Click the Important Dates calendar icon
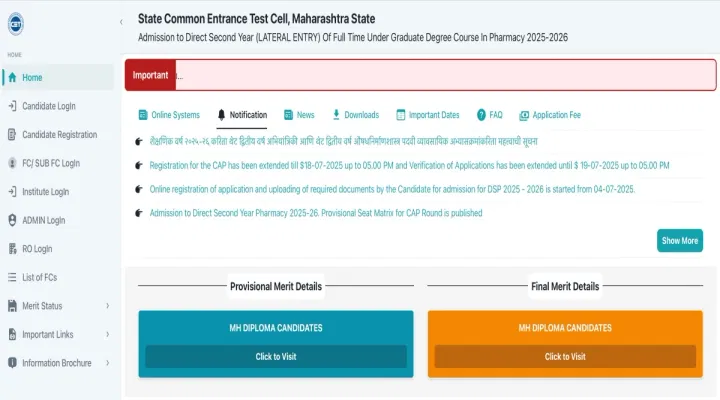 tap(401, 115)
